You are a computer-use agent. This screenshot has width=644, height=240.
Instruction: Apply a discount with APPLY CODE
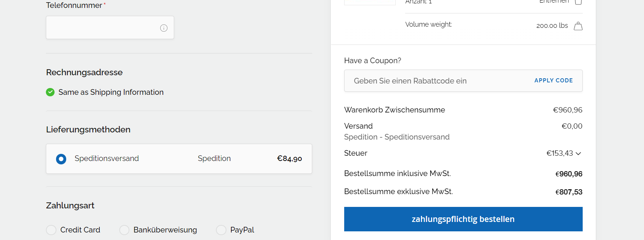coord(553,81)
